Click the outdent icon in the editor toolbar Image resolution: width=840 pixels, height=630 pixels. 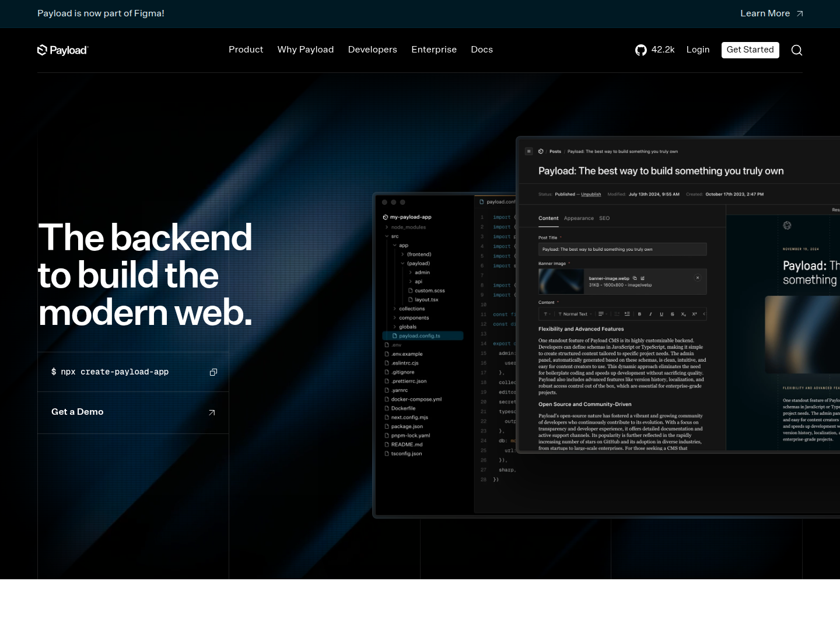[617, 314]
